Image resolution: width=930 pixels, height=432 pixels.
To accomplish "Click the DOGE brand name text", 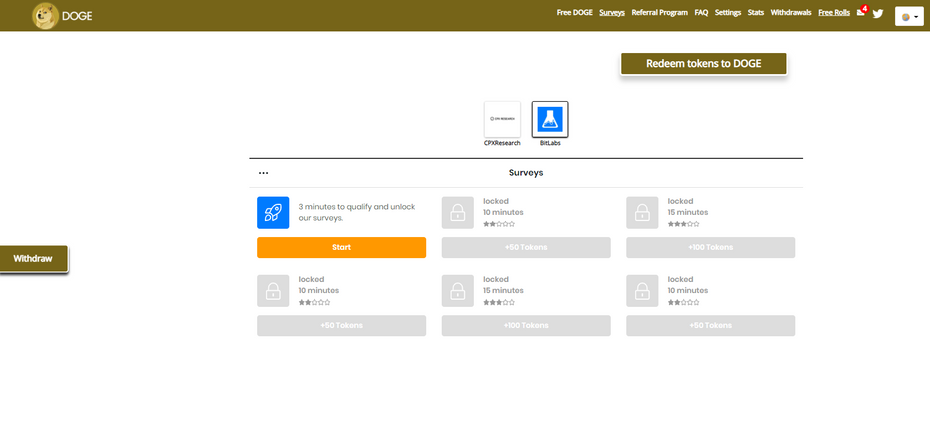I will pos(77,16).
